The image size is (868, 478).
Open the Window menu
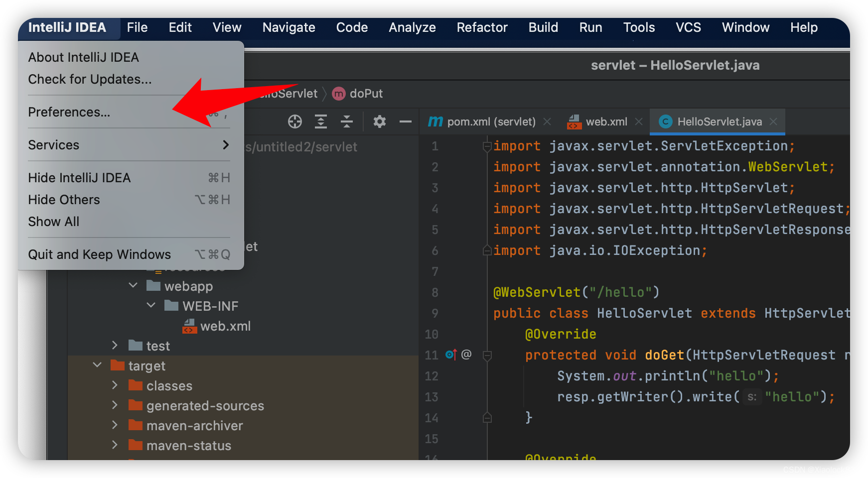(745, 27)
